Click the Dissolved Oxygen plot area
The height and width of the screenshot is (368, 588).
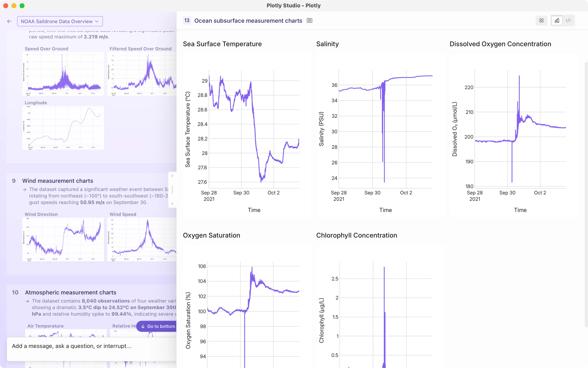(x=520, y=129)
